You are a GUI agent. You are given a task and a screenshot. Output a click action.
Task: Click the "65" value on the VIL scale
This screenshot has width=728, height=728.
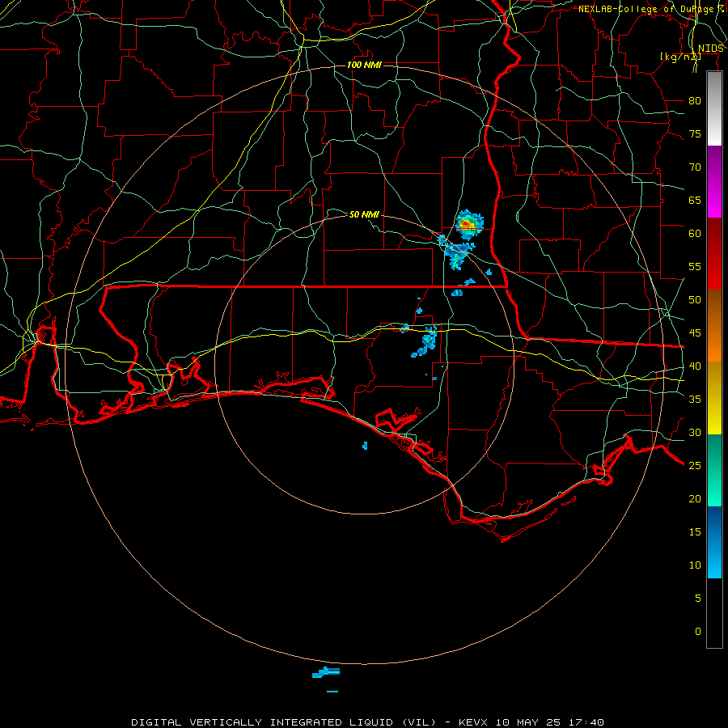[x=695, y=201]
